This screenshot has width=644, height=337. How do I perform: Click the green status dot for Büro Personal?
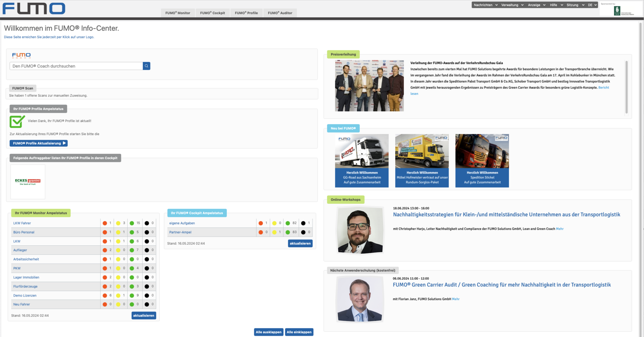(132, 232)
